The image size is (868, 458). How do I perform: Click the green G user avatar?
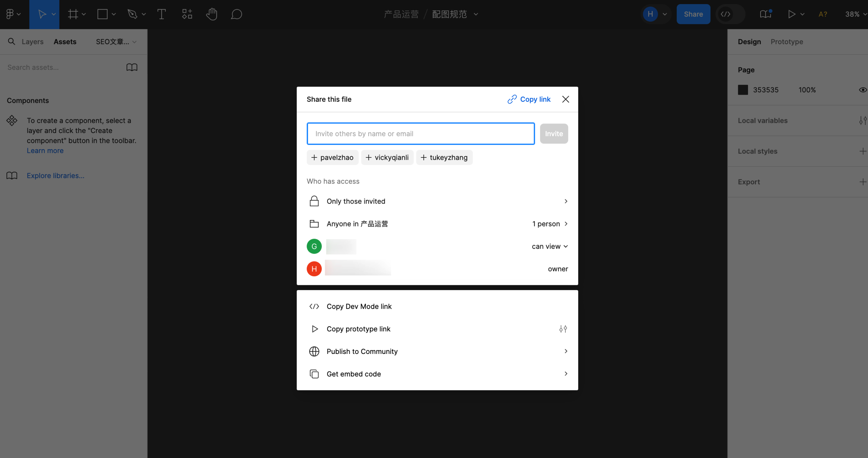pyautogui.click(x=314, y=246)
